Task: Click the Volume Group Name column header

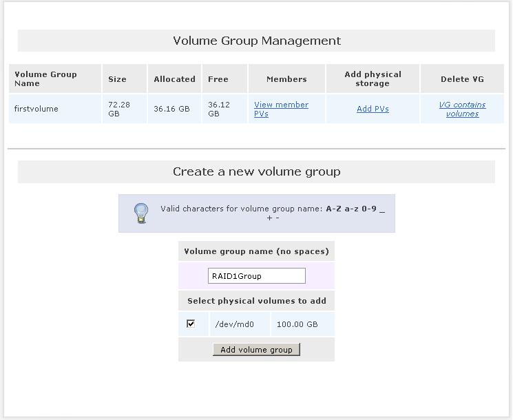Action: 45,78
